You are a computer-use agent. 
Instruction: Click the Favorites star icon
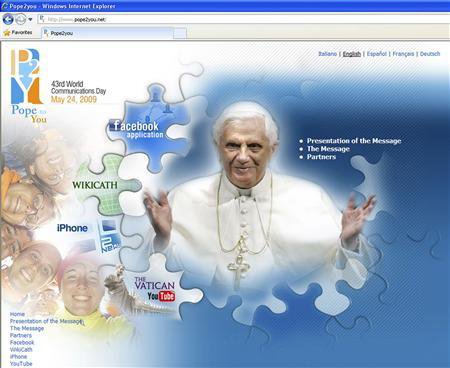(7, 33)
